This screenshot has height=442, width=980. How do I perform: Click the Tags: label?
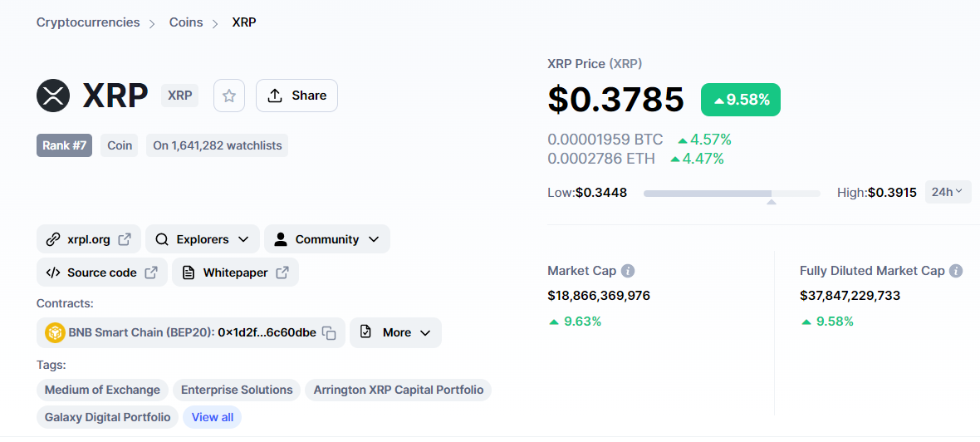[x=51, y=365]
